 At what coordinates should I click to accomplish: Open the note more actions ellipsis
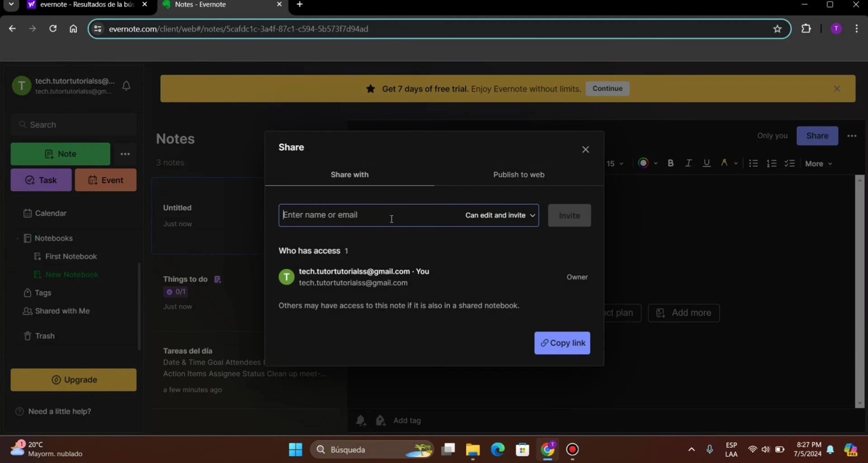tap(852, 136)
